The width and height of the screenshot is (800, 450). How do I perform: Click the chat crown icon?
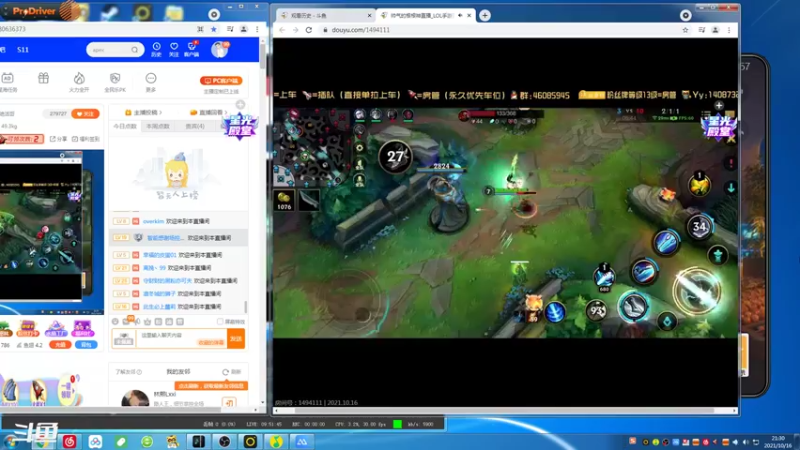[147, 321]
